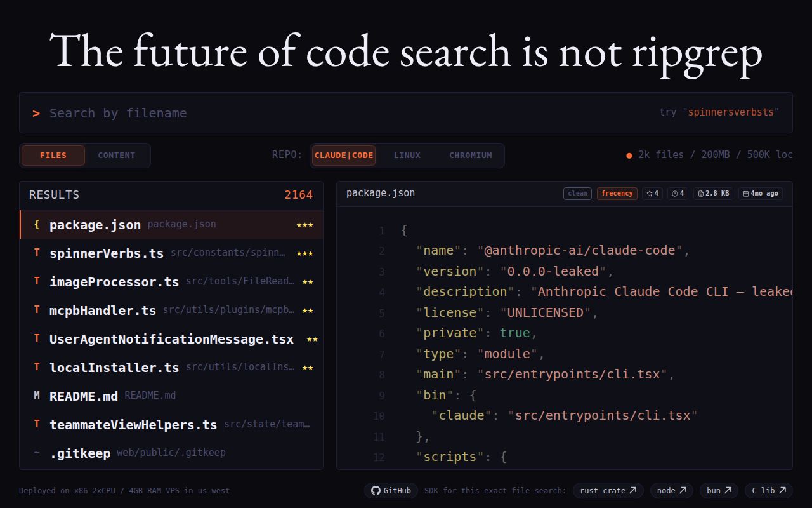Switch to the FILES search mode
Image resolution: width=812 pixels, height=508 pixels.
tap(53, 156)
